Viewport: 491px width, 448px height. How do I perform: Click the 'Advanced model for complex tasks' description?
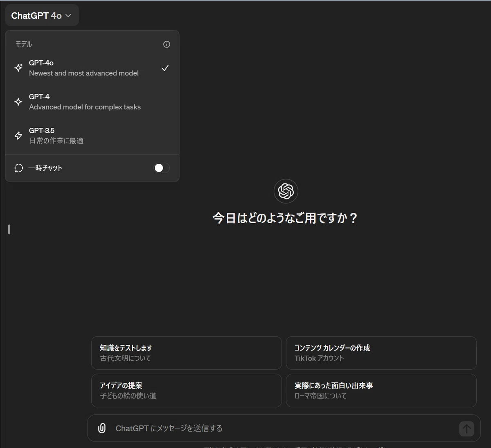[x=85, y=107]
